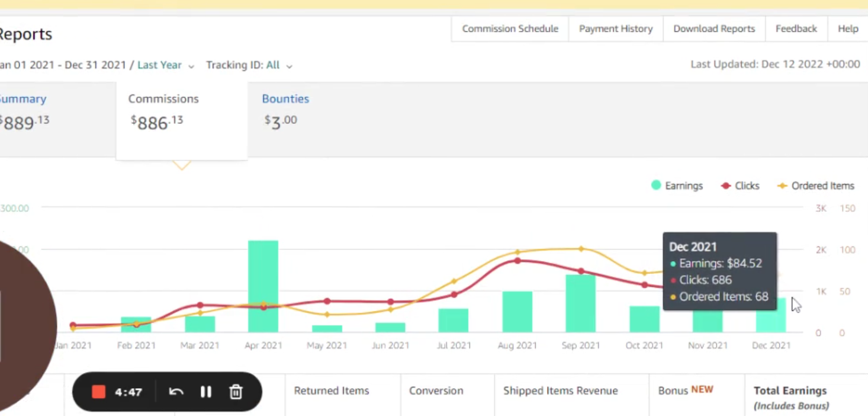Toggle the Ordered Items legend series
This screenshot has height=416, width=868.
click(816, 185)
